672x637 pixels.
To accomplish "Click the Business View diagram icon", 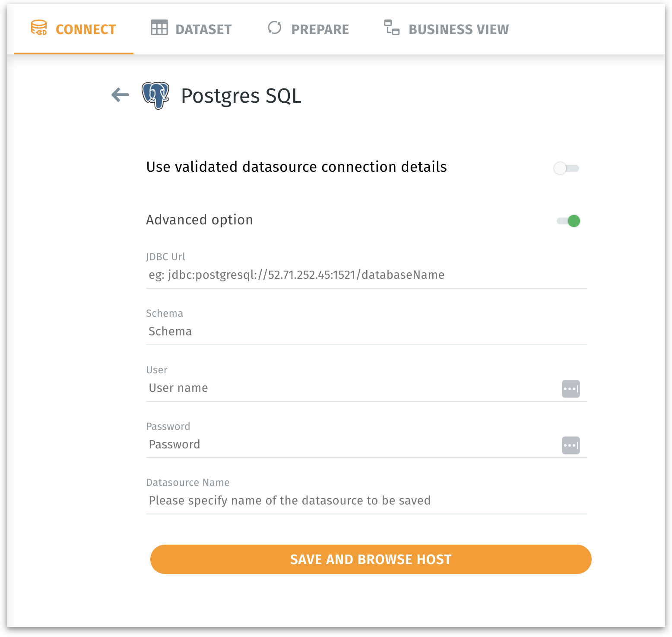I will (x=392, y=28).
